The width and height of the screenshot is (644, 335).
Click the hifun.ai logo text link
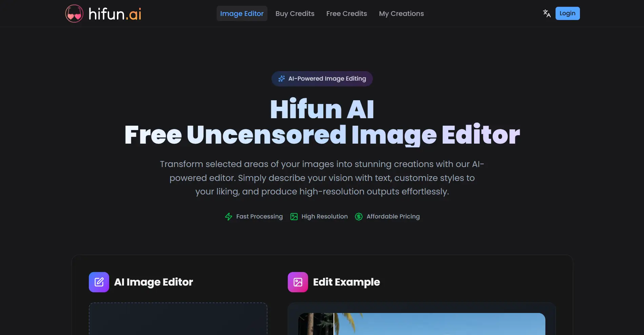[x=114, y=14]
